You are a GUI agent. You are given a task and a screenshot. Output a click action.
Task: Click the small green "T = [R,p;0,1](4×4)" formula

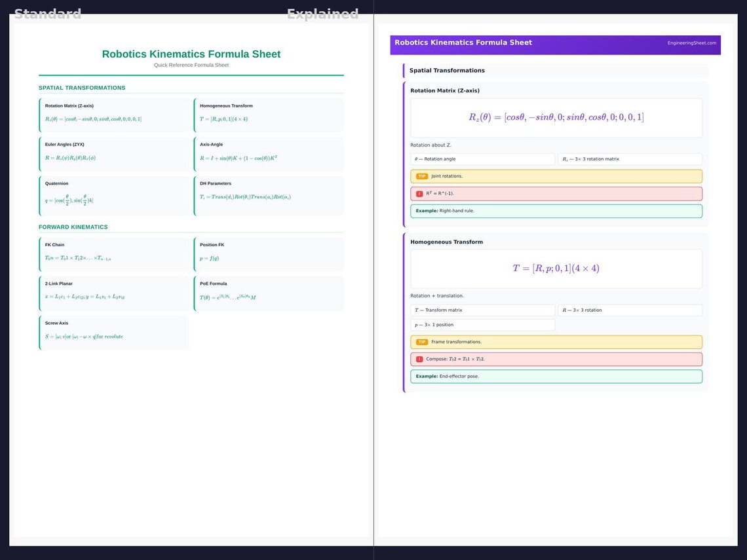click(x=224, y=119)
